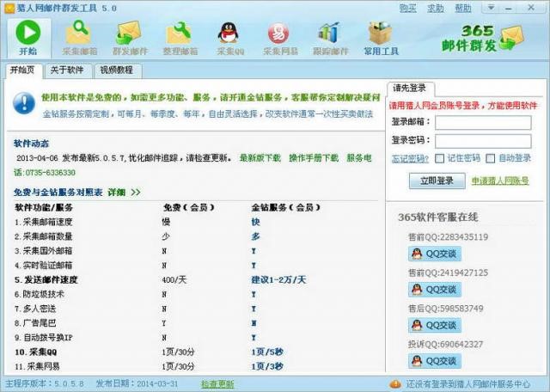Select the row 10. 采集QQ
550x392 pixels.
tap(197, 352)
